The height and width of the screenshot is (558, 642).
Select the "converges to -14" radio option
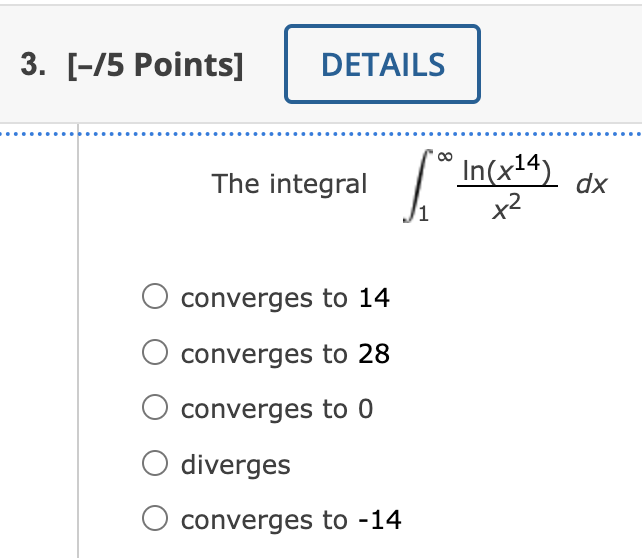155,520
